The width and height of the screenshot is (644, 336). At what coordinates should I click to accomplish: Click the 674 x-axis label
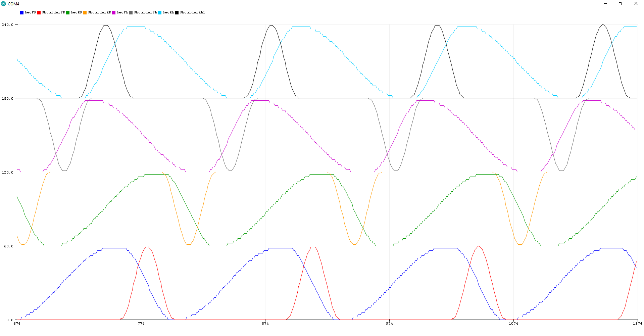pyautogui.click(x=17, y=324)
